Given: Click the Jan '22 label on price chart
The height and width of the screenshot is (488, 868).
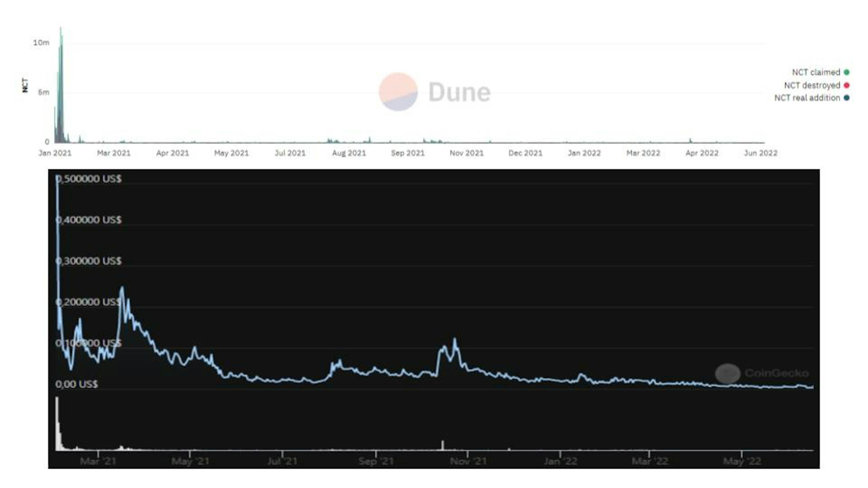Looking at the screenshot, I should point(561,461).
